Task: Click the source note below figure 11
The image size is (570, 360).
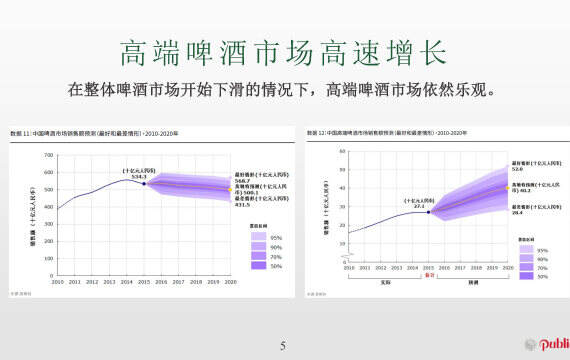Action: [21, 294]
